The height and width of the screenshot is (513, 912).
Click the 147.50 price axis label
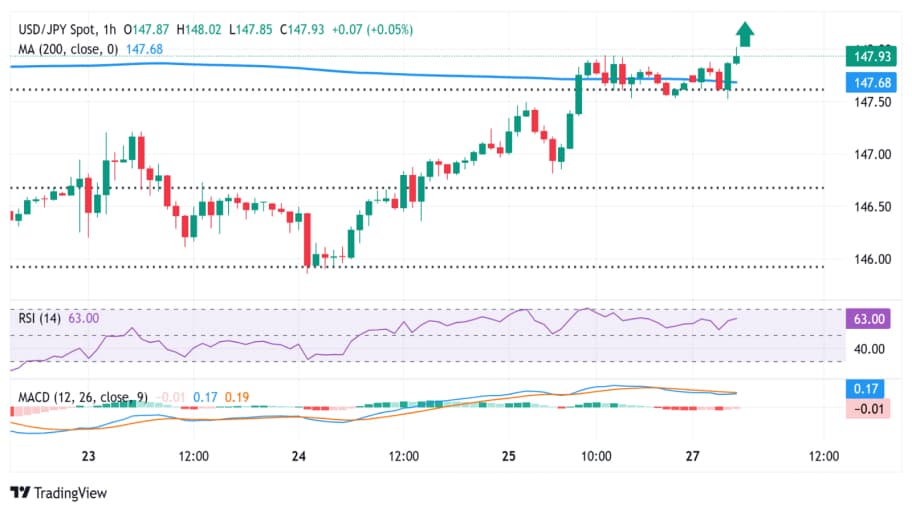pyautogui.click(x=872, y=102)
